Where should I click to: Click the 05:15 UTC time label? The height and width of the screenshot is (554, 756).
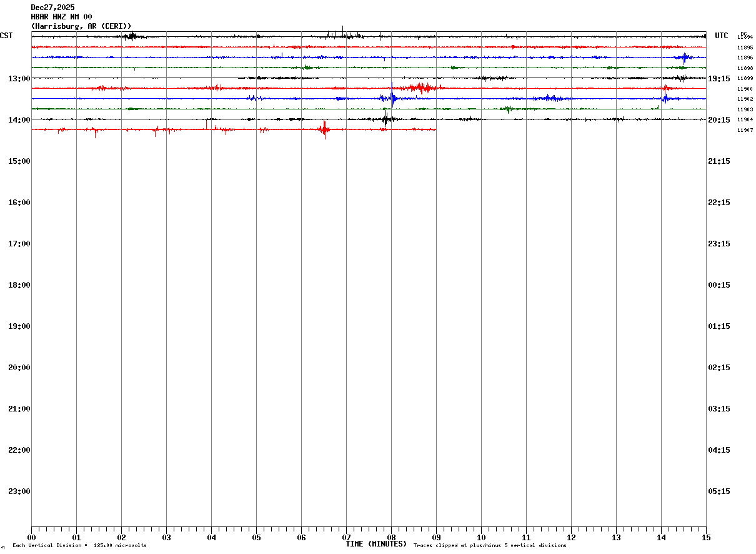(x=719, y=491)
